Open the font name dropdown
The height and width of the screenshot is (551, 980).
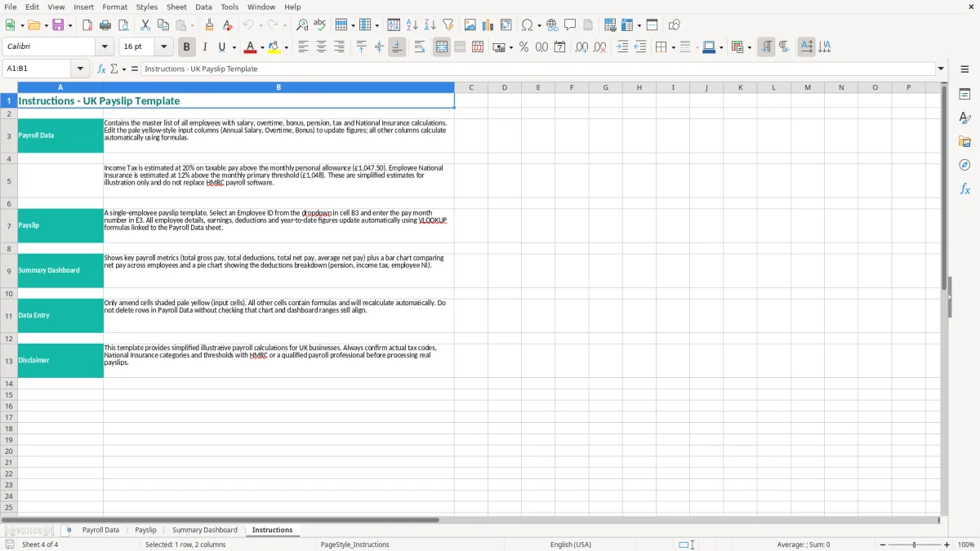[105, 47]
